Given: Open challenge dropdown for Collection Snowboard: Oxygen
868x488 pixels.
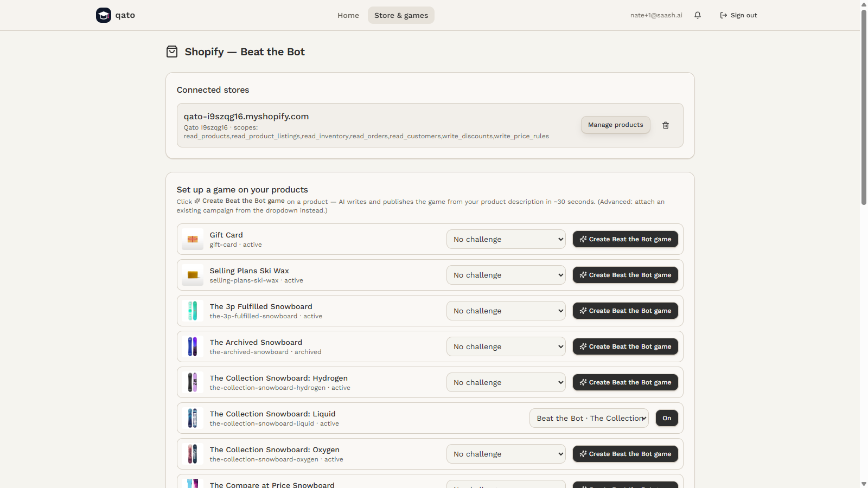Looking at the screenshot, I should [506, 454].
